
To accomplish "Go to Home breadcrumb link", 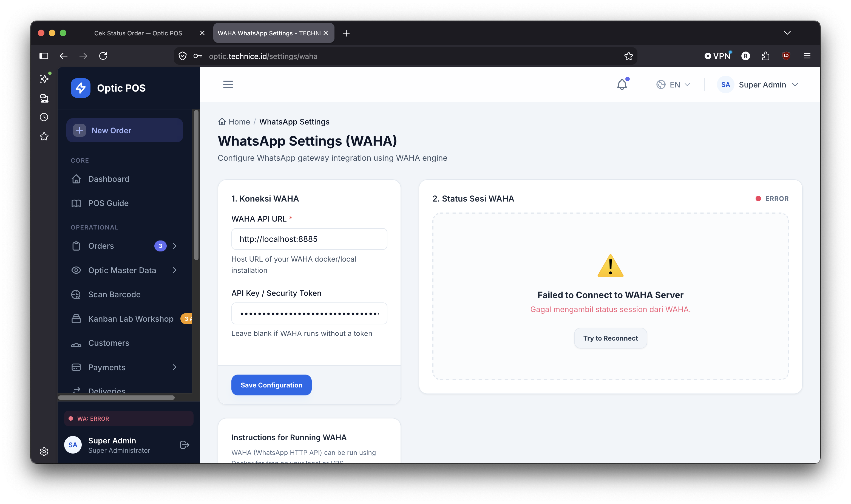I will click(x=234, y=121).
